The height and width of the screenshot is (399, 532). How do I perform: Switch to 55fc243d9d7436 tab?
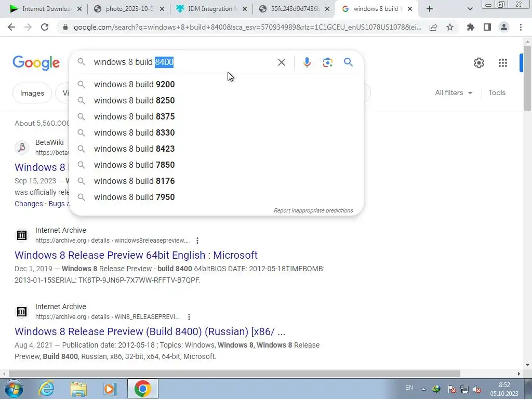(295, 9)
